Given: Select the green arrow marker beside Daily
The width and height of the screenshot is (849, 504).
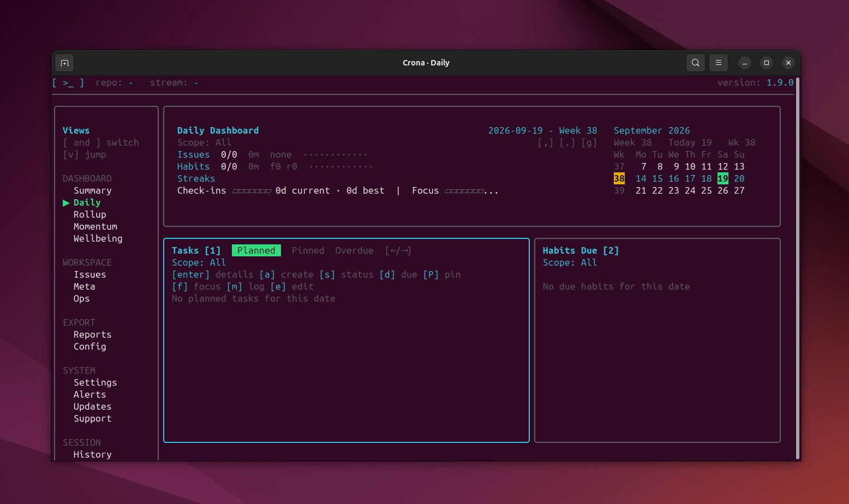Looking at the screenshot, I should (x=66, y=203).
